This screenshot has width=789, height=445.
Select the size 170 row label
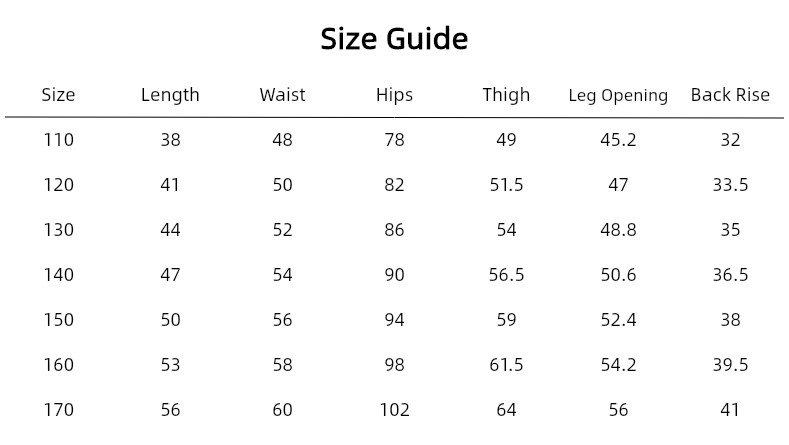[59, 410]
